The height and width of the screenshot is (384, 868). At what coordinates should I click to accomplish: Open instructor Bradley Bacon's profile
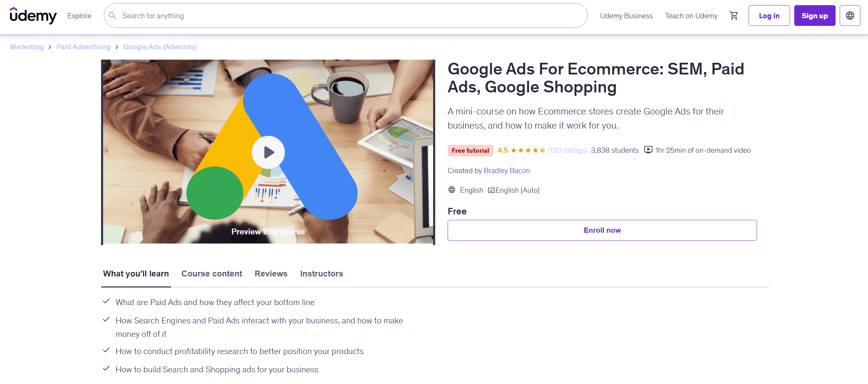coord(507,170)
